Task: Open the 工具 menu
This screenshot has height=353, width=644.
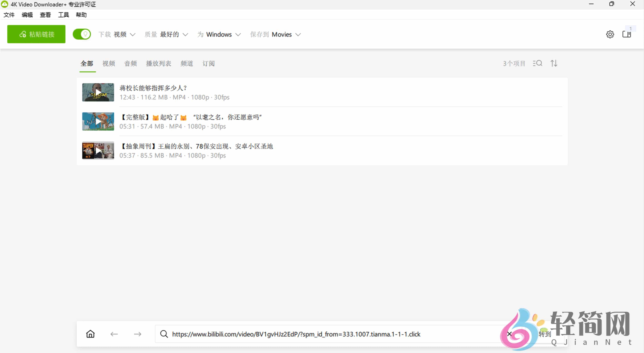Action: click(x=63, y=15)
